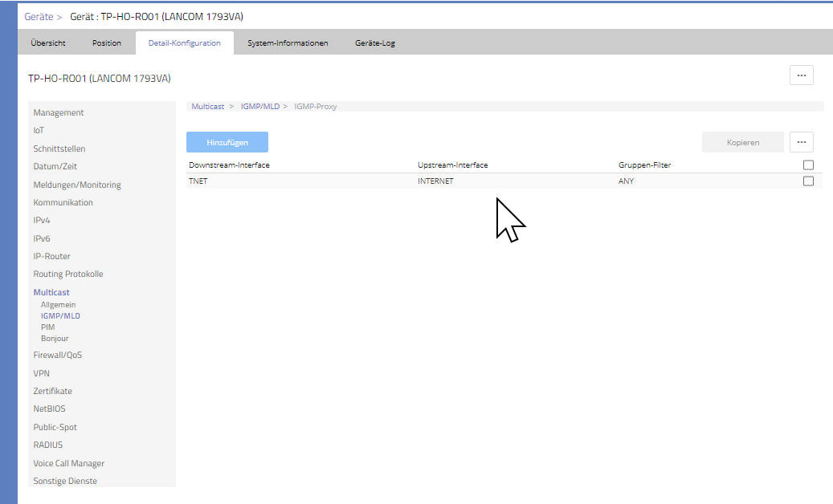Select the Detail-Konfiguration tab
This screenshot has width=833, height=504.
point(184,43)
